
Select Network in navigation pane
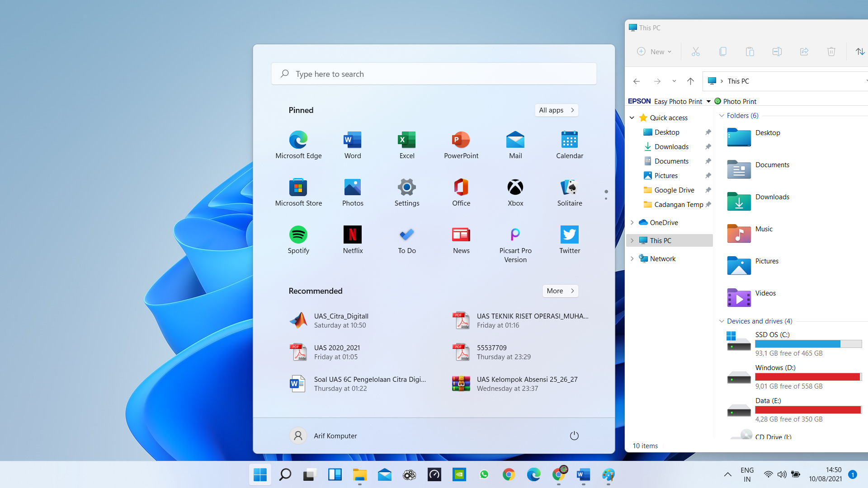[662, 258]
